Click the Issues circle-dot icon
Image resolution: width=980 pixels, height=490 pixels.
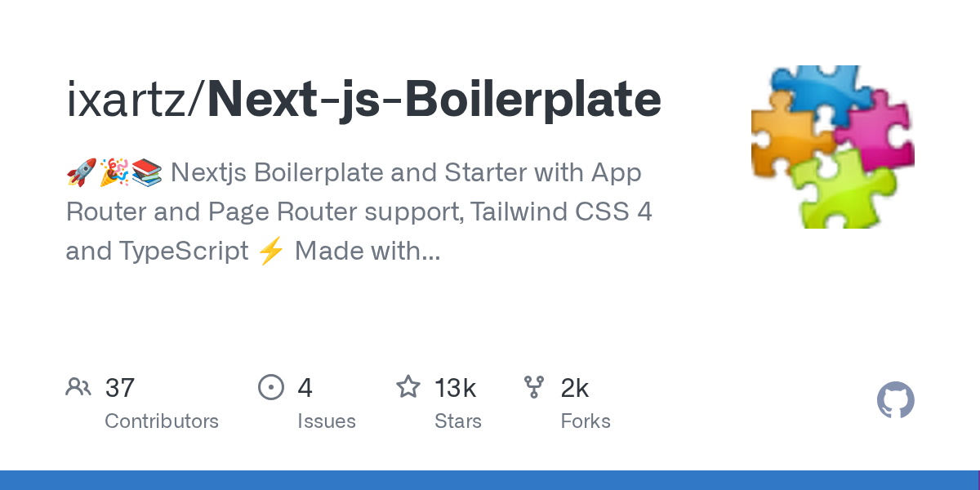click(270, 387)
